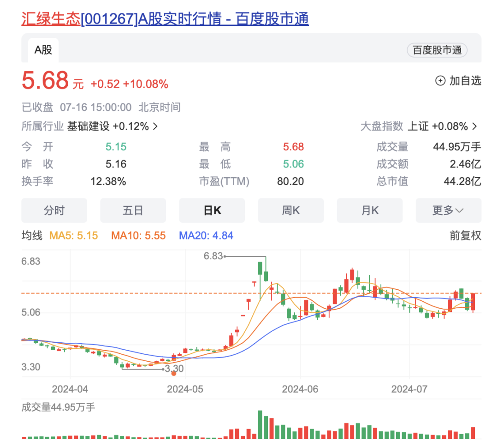The image size is (498, 448).
Task: Click the tallest green volume bar
Action: pyautogui.click(x=260, y=424)
